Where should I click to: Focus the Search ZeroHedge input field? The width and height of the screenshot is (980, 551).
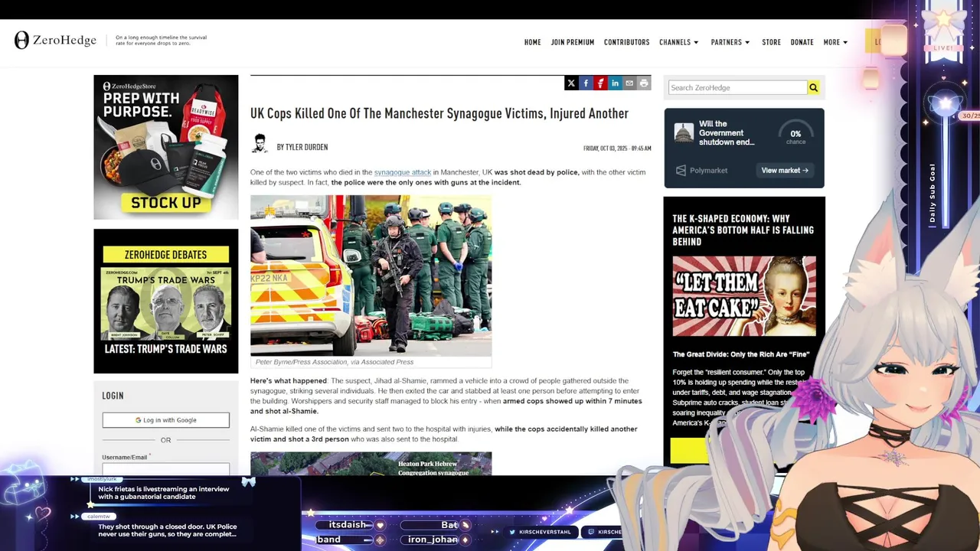tap(737, 88)
